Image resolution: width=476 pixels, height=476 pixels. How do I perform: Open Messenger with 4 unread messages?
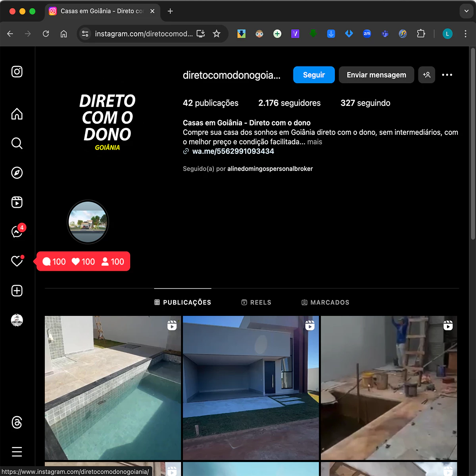[17, 232]
